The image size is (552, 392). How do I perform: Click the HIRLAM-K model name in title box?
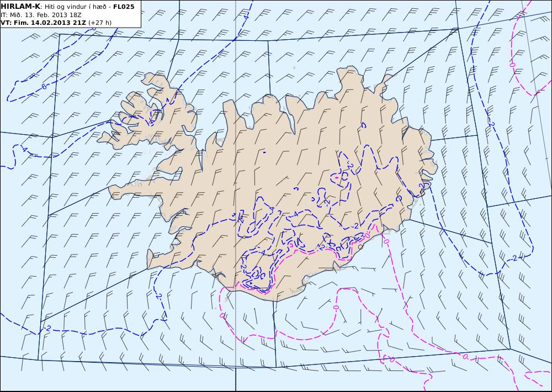[x=20, y=6]
